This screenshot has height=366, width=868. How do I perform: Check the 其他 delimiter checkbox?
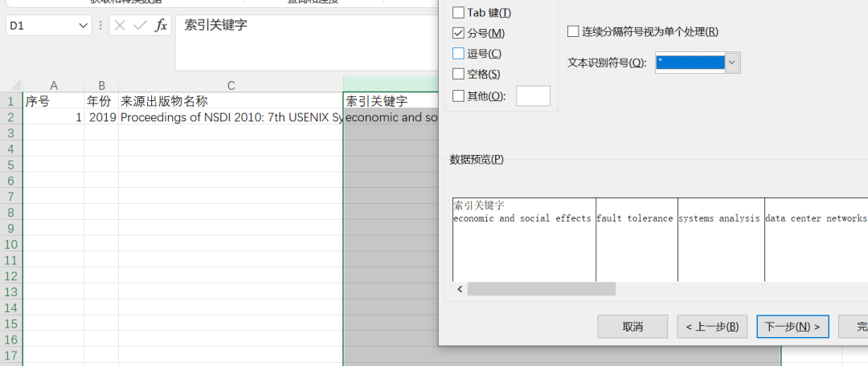pos(458,96)
